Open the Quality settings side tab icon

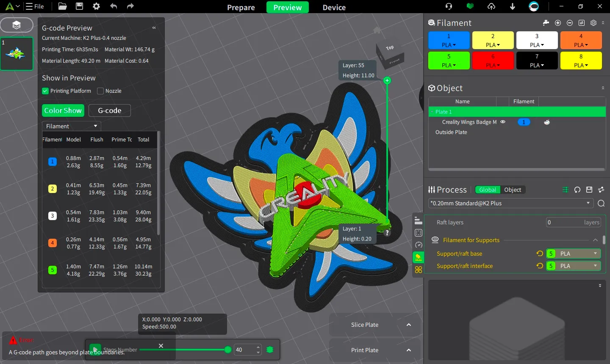click(419, 220)
